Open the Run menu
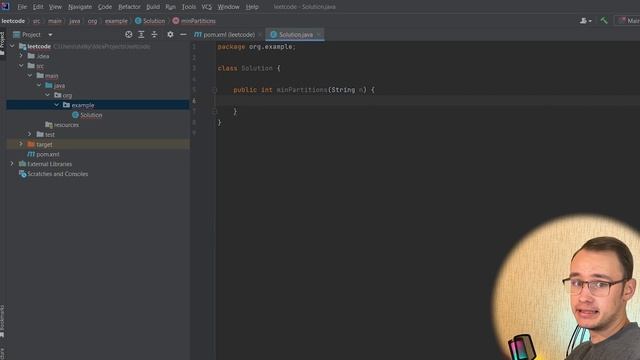Viewport: 640px width, 360px height. click(x=170, y=7)
